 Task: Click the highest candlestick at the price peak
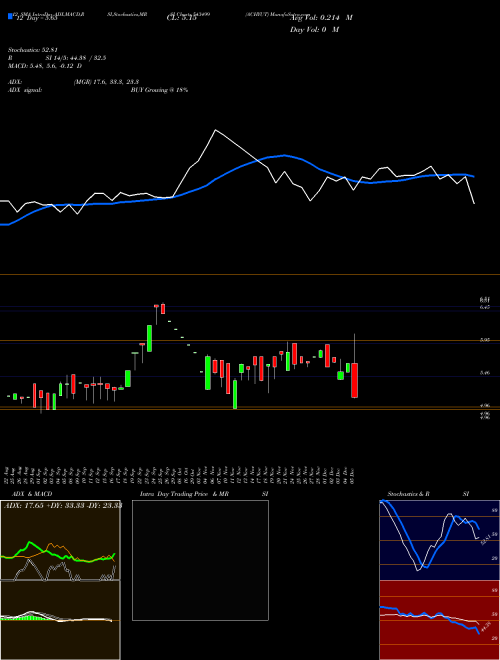(163, 309)
